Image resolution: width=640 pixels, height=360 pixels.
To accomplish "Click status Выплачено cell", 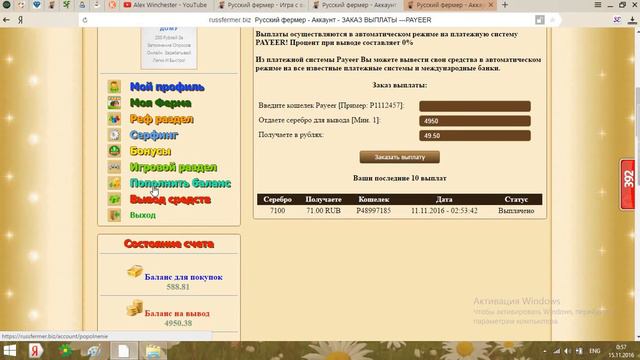I will (516, 211).
